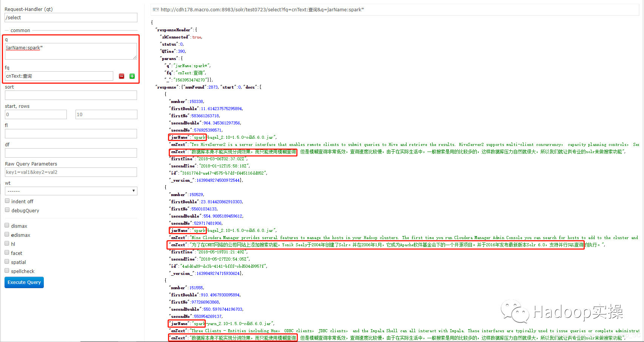Enable the facet checkbox
Image resolution: width=644 pixels, height=342 pixels.
click(x=7, y=253)
